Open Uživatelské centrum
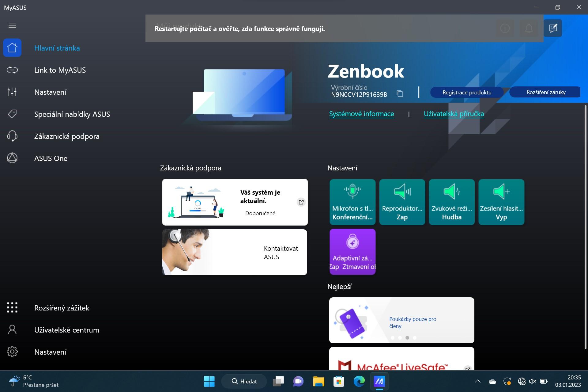 click(x=67, y=330)
